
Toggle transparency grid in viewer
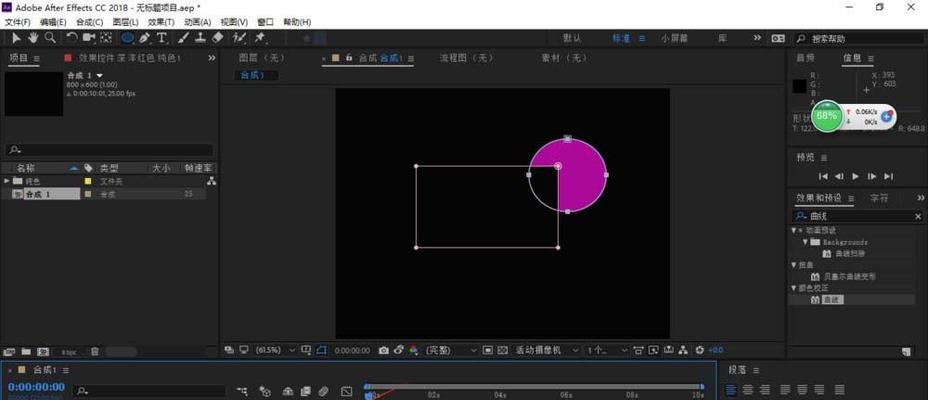502,350
